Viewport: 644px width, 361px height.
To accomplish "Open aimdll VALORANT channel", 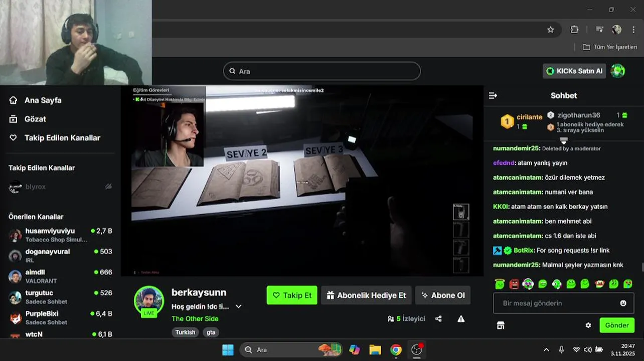I will (60, 276).
